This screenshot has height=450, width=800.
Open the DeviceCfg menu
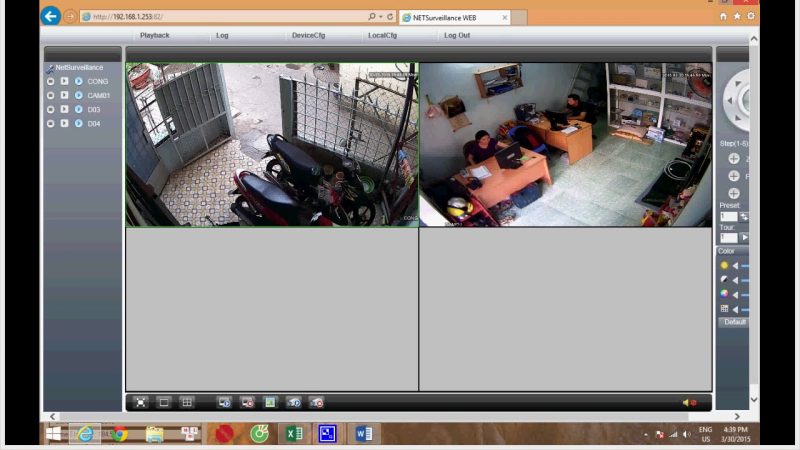(308, 35)
